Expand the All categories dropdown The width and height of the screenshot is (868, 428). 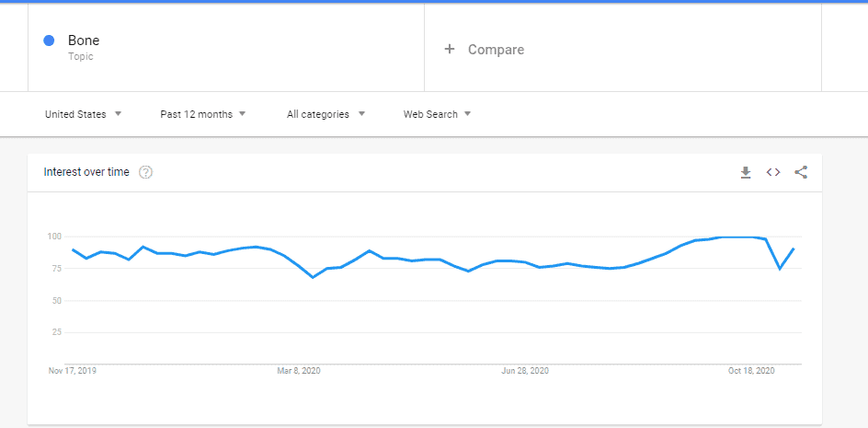325,114
